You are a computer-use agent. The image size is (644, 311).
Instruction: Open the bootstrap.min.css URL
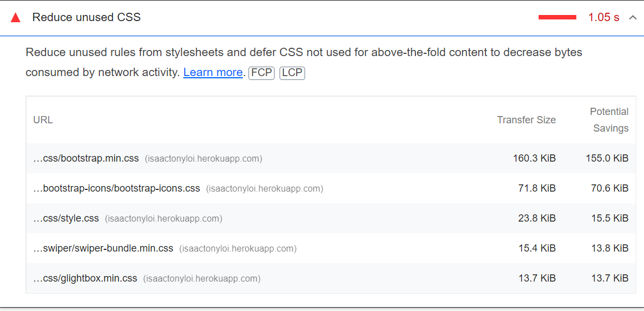click(86, 158)
